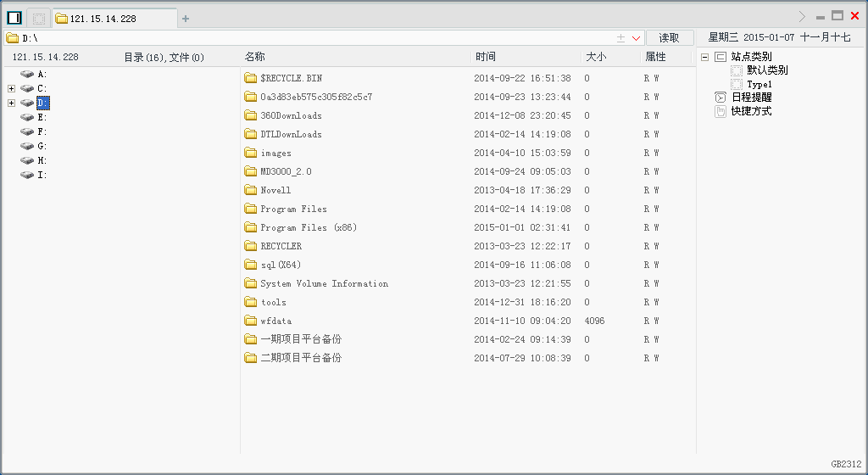Click the 0a3d83eb575c305f82c5c7 folder icon
Screen dimensions: 868x475
(x=251, y=97)
